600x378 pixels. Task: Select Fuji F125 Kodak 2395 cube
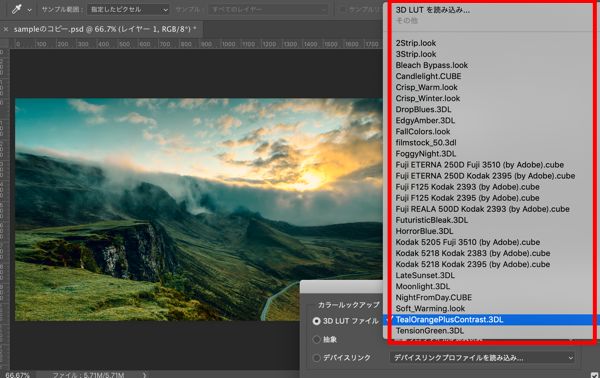tap(467, 198)
